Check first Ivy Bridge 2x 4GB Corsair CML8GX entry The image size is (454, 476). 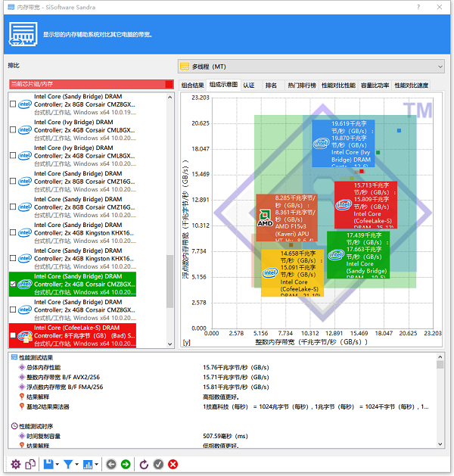[13, 130]
